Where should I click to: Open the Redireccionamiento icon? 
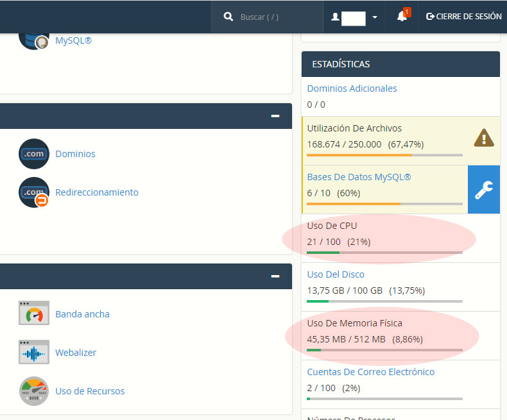point(34,192)
